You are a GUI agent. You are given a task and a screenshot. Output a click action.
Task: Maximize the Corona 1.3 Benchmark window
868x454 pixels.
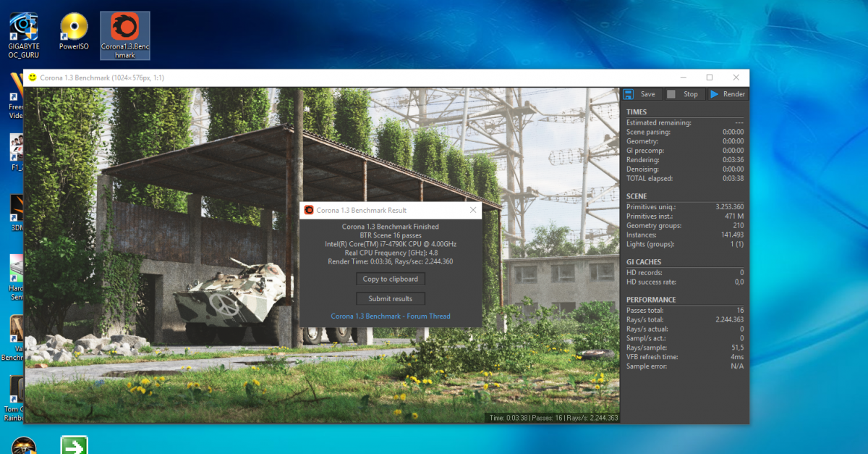pyautogui.click(x=709, y=77)
